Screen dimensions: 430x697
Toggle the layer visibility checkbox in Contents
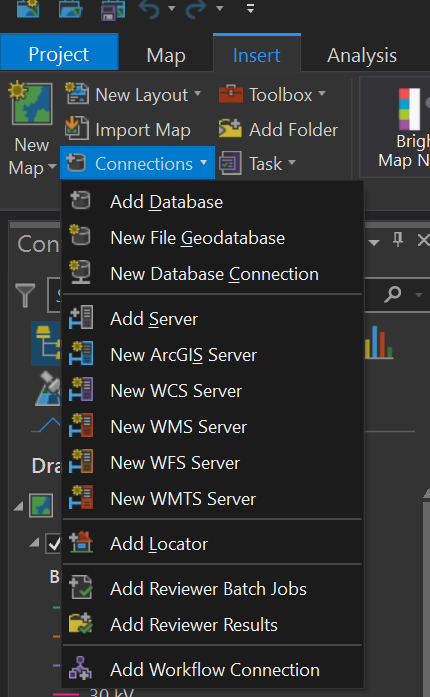point(53,543)
